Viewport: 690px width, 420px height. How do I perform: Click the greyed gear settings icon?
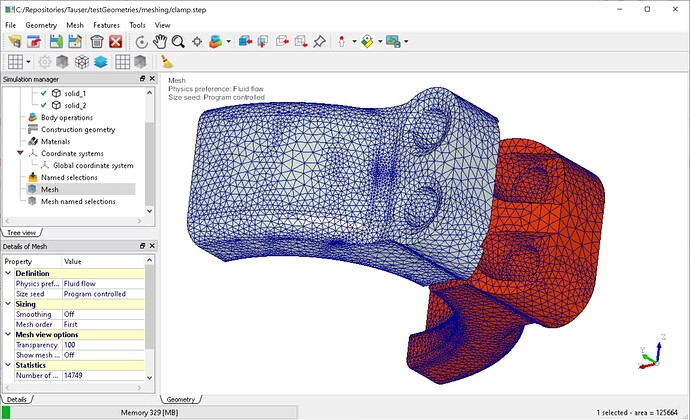(44, 62)
